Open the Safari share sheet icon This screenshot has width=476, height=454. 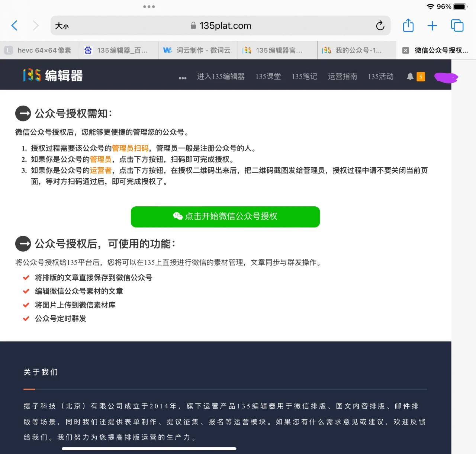(408, 25)
